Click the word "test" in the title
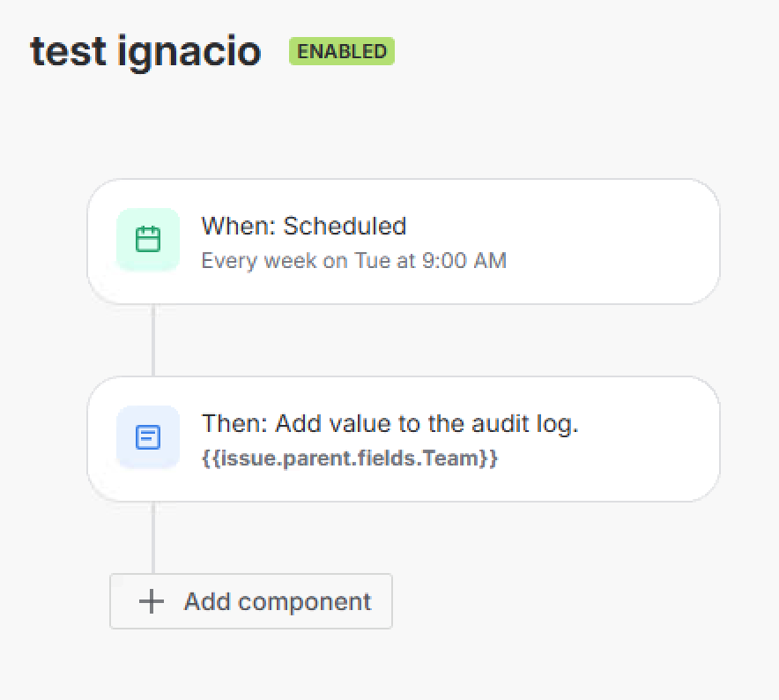Image resolution: width=779 pixels, height=700 pixels. (68, 52)
